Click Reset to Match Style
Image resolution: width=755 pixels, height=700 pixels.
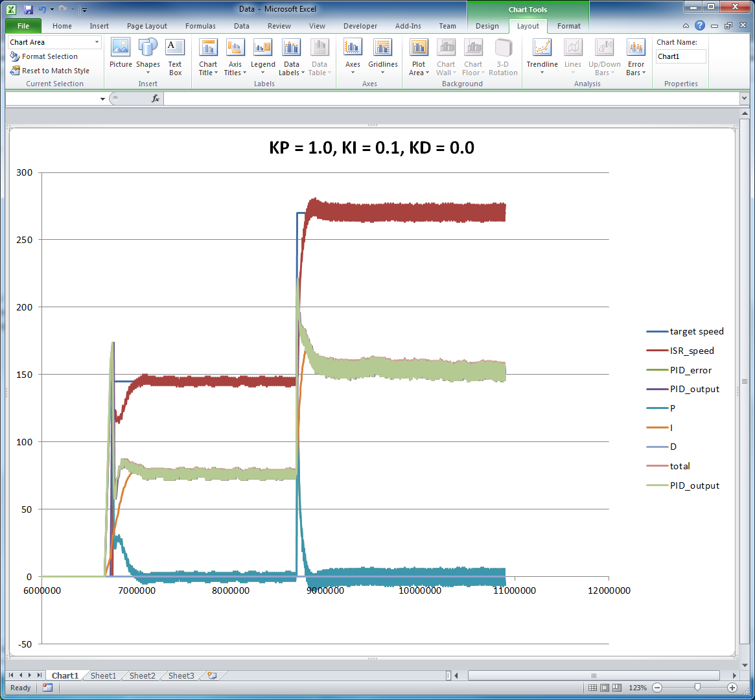pyautogui.click(x=50, y=70)
